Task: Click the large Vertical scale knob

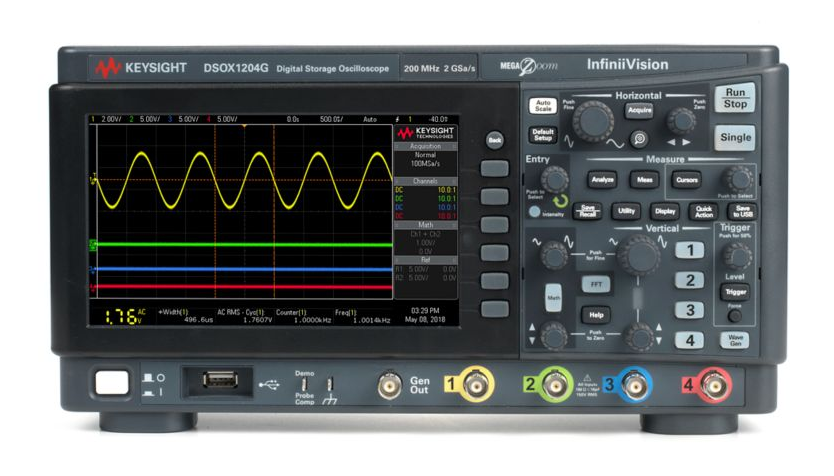Action: [x=639, y=256]
